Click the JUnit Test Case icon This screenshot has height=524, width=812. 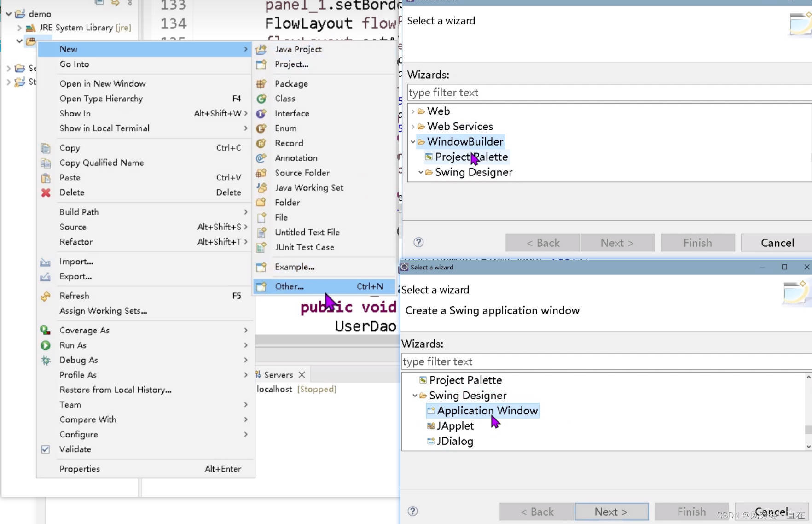pyautogui.click(x=261, y=247)
